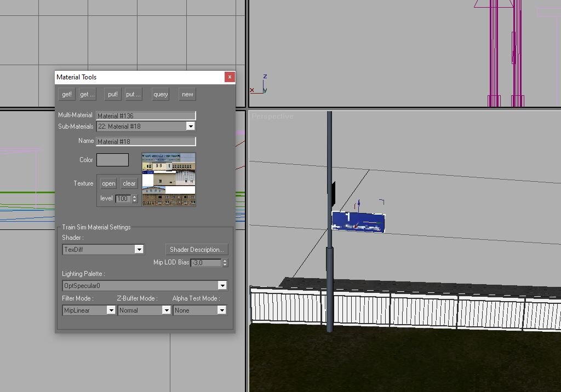Image resolution: width=561 pixels, height=392 pixels.
Task: Select the texture preview thumbnail
Action: (169, 179)
